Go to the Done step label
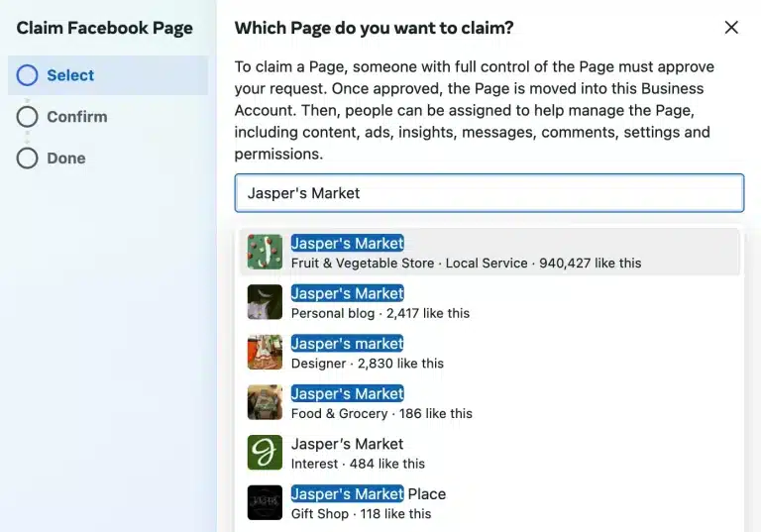The image size is (761, 532). tap(66, 159)
